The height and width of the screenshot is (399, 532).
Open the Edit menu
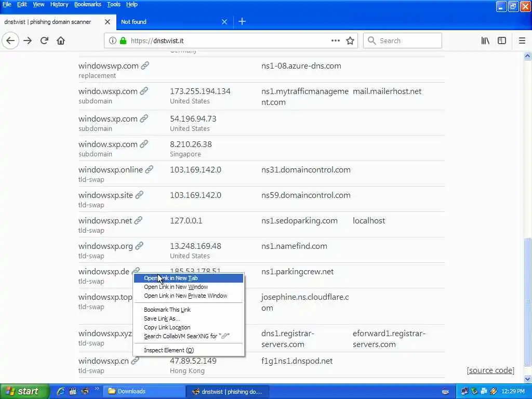[x=22, y=4]
